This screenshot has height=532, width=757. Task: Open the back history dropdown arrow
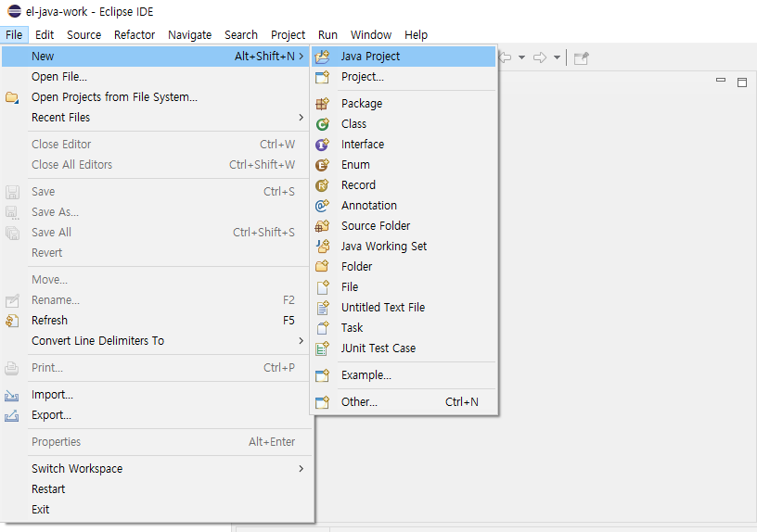click(522, 57)
